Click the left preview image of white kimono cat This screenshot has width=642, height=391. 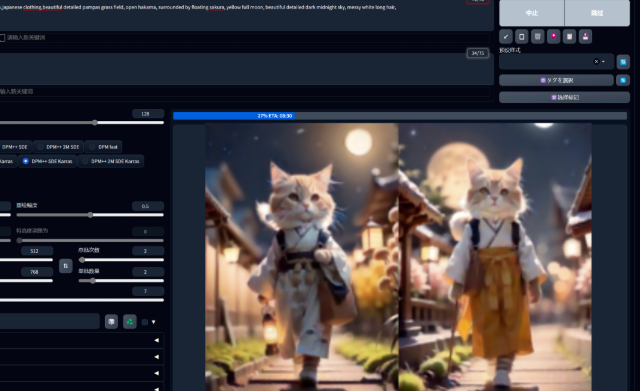pos(302,257)
